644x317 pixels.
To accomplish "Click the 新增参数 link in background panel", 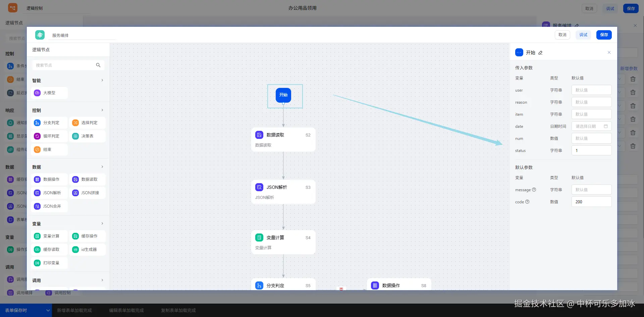I will (629, 68).
